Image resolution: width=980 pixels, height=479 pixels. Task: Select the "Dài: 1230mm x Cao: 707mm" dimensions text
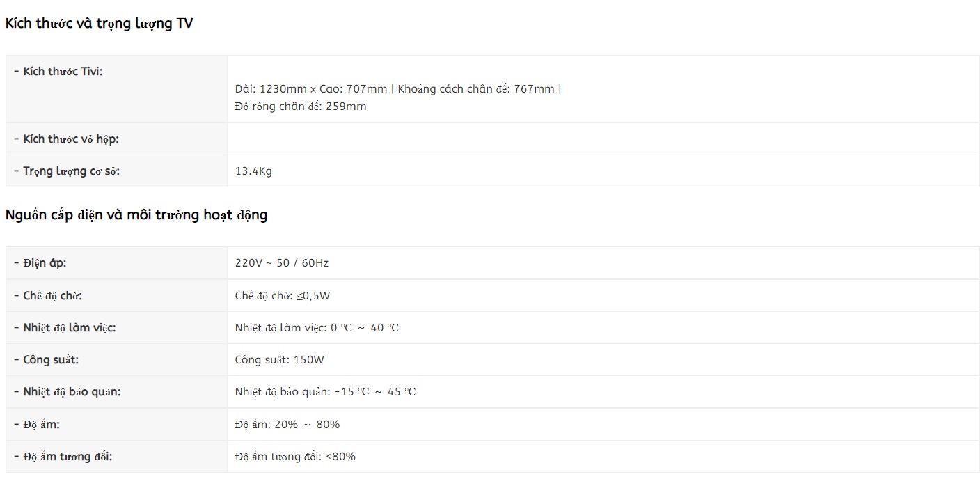click(311, 89)
